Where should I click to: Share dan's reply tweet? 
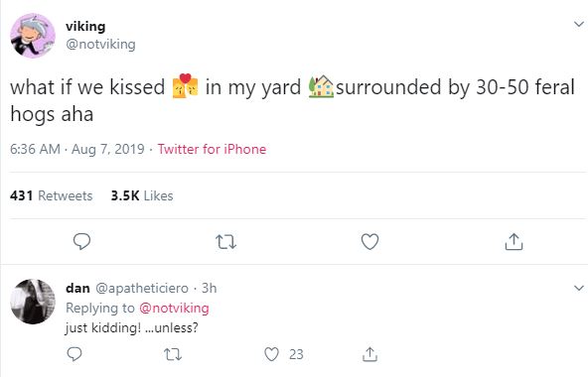coord(369,354)
